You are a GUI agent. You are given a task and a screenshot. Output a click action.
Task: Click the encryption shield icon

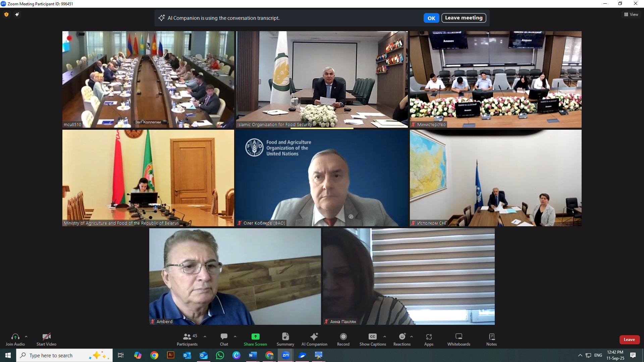tap(6, 14)
